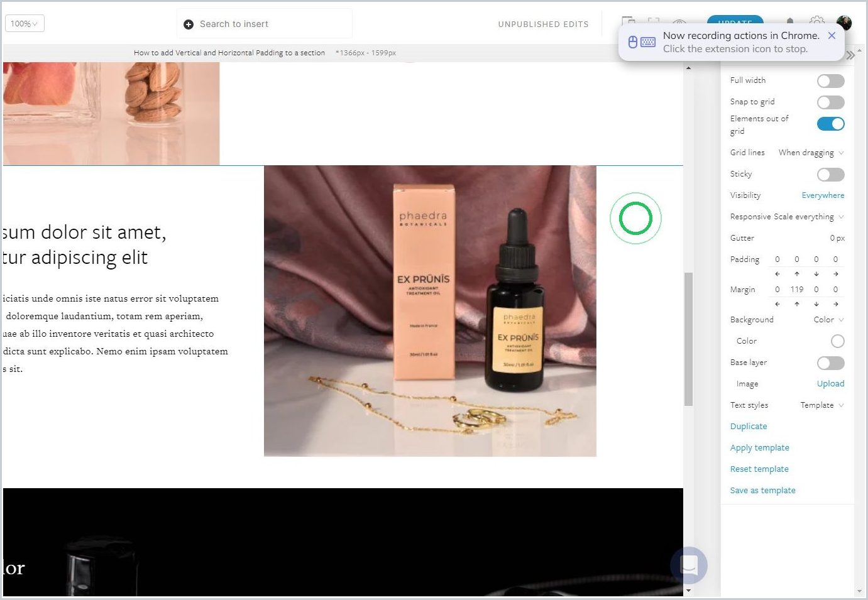Click the plus icon beside Search to insert
The width and height of the screenshot is (868, 600).
tap(188, 25)
